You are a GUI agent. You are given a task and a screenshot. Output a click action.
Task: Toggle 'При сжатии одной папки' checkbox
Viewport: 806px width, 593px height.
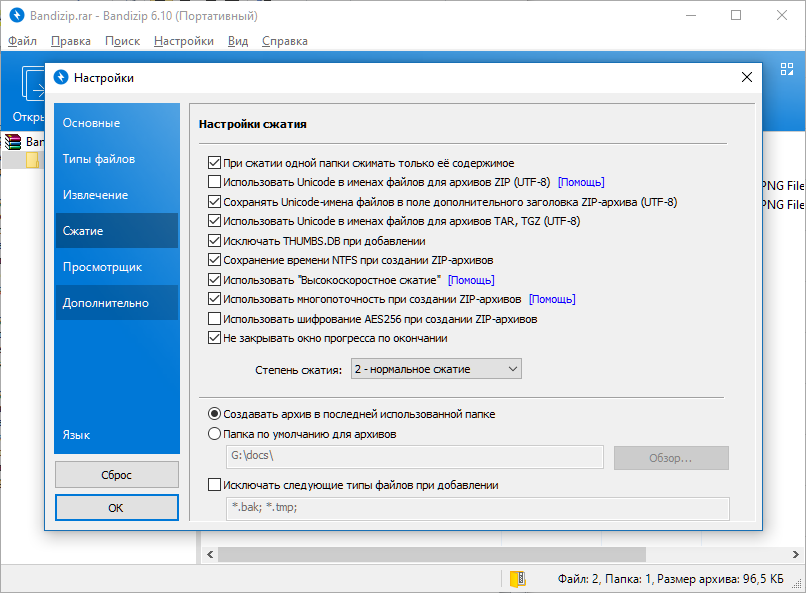214,163
